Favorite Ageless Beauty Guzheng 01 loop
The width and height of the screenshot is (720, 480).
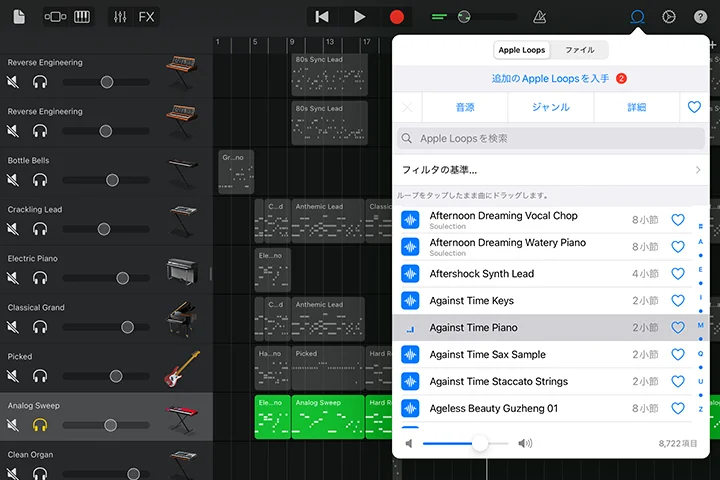point(678,408)
